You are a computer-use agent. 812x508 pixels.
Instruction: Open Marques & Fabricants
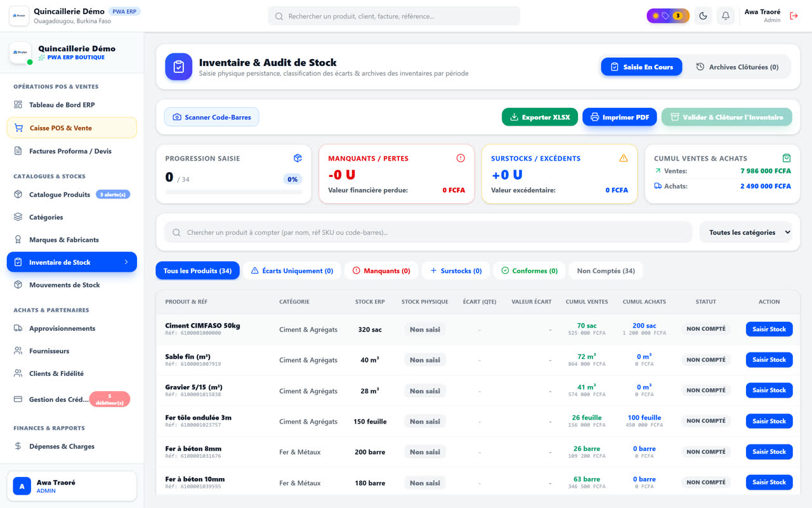click(72, 239)
